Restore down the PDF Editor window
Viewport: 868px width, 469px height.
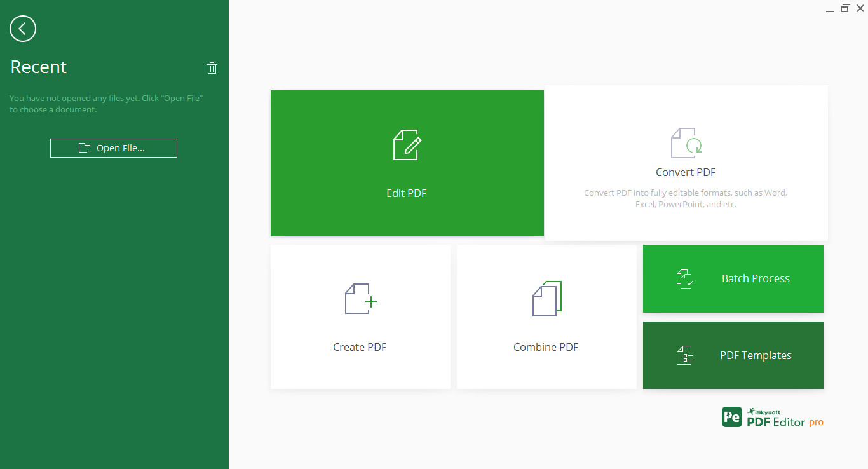point(845,8)
